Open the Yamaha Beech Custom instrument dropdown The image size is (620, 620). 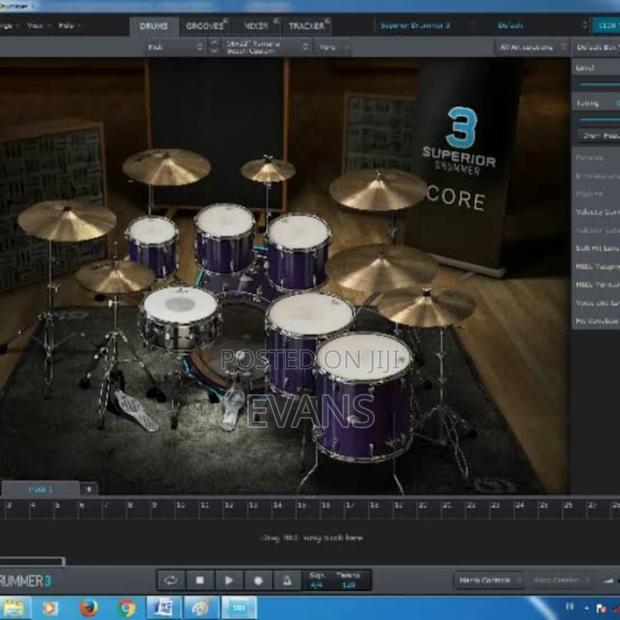(x=267, y=47)
